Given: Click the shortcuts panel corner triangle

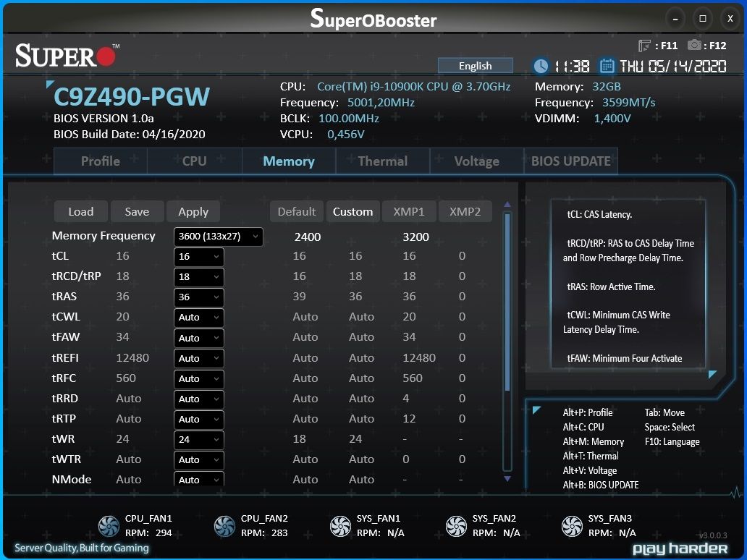Looking at the screenshot, I should (x=536, y=410).
